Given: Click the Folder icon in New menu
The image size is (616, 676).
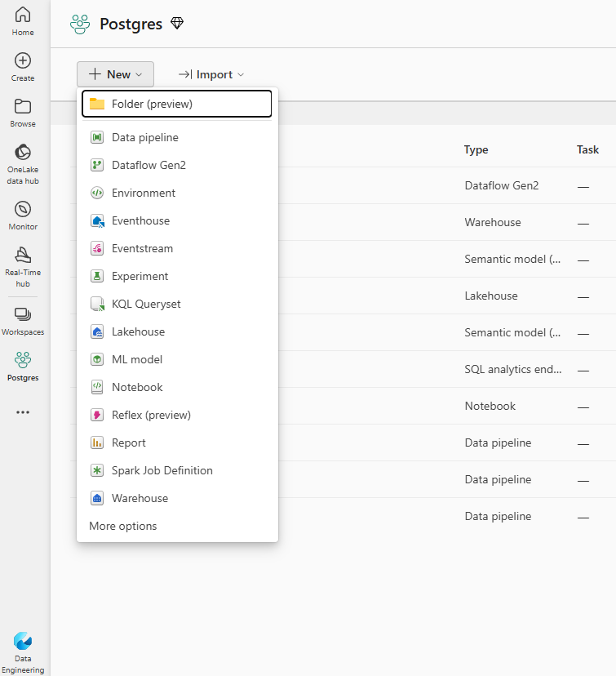Looking at the screenshot, I should (x=97, y=104).
